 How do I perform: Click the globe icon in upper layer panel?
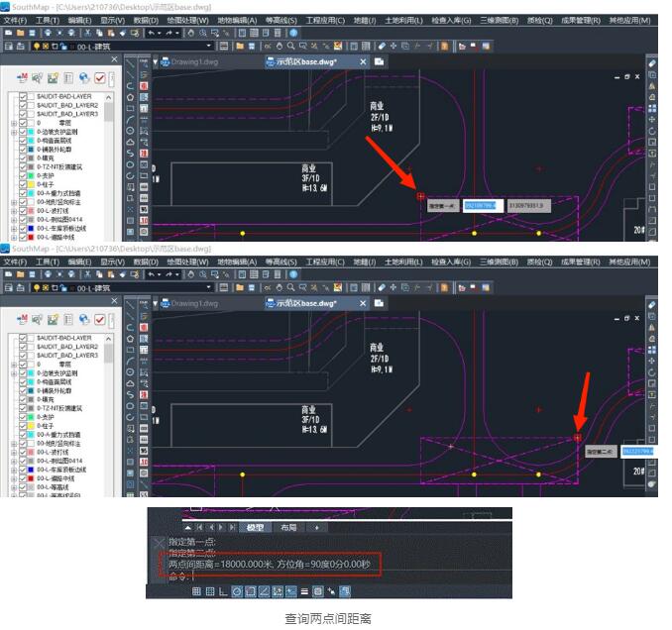(x=83, y=78)
